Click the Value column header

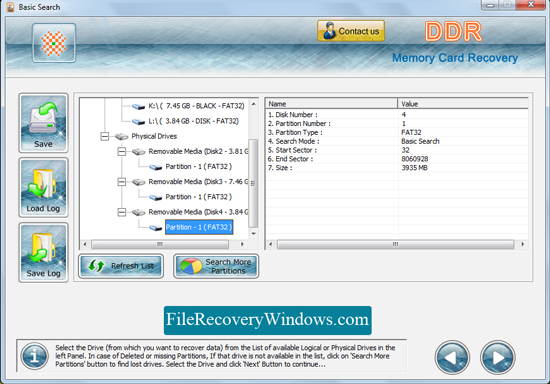[463, 104]
